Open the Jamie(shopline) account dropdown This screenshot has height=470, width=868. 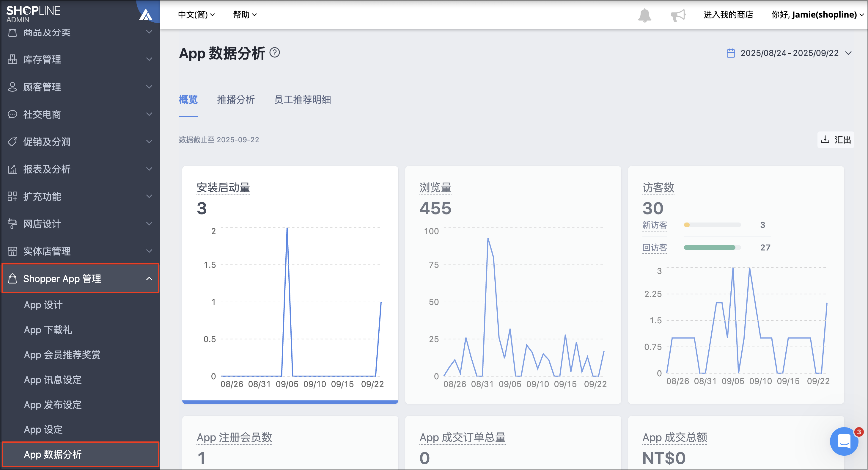(818, 15)
